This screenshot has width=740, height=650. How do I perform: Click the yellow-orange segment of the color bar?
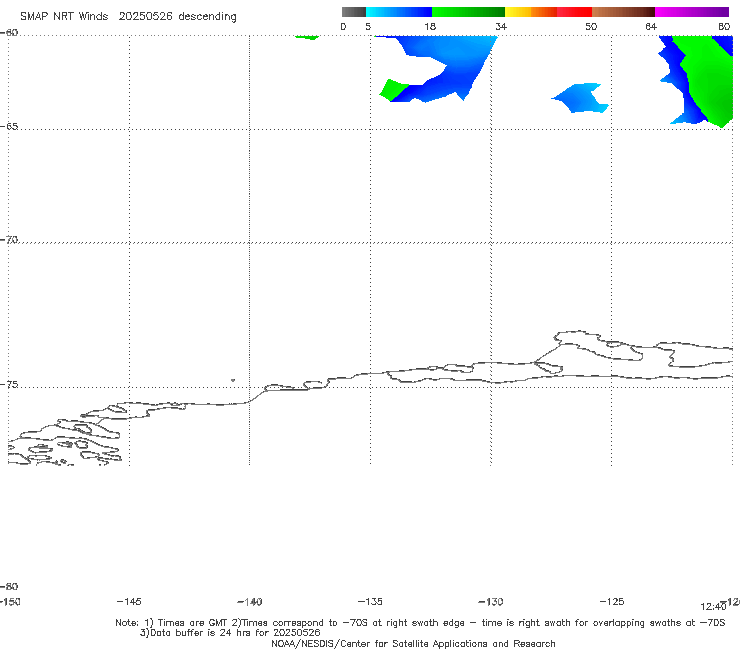[530, 12]
